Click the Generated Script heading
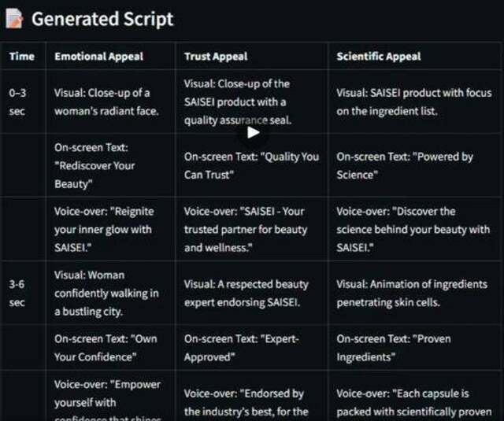Viewport: 504px width, 421px height. 102,19
